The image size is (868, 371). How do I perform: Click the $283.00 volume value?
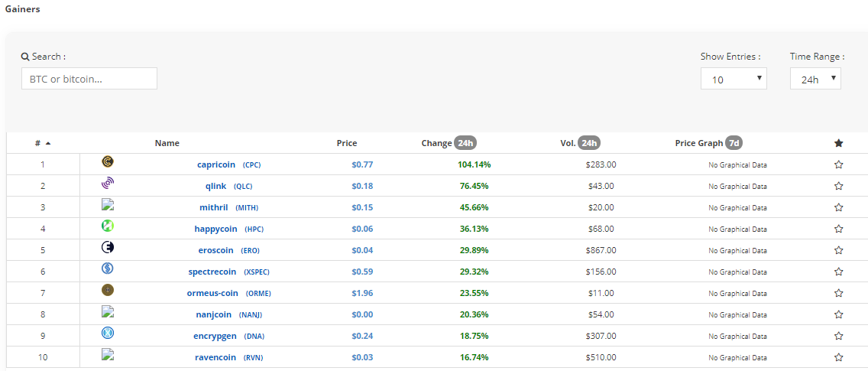601,164
